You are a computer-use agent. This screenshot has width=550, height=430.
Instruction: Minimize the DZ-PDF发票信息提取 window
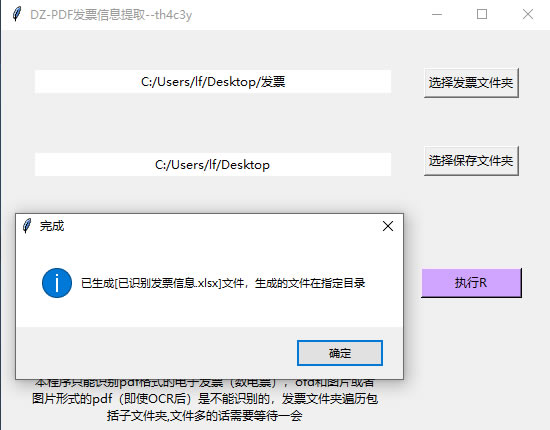pos(437,14)
